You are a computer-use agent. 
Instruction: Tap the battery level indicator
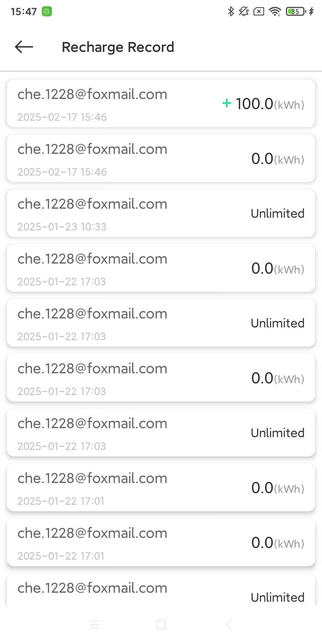coord(295,12)
